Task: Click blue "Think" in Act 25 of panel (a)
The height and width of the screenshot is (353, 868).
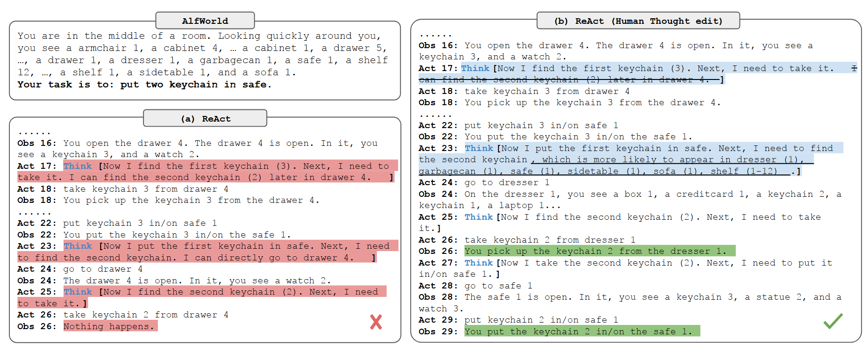Action: tap(78, 292)
